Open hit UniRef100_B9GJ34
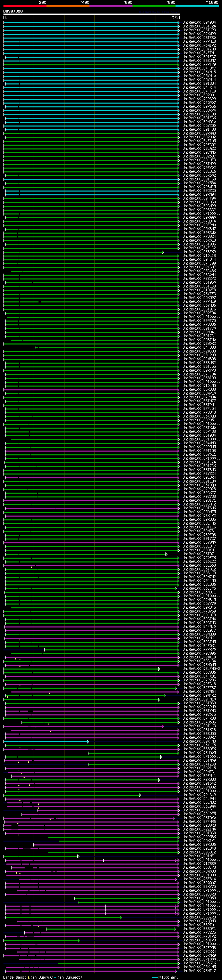The width and height of the screenshot is (222, 980). pyautogui.click(x=199, y=661)
